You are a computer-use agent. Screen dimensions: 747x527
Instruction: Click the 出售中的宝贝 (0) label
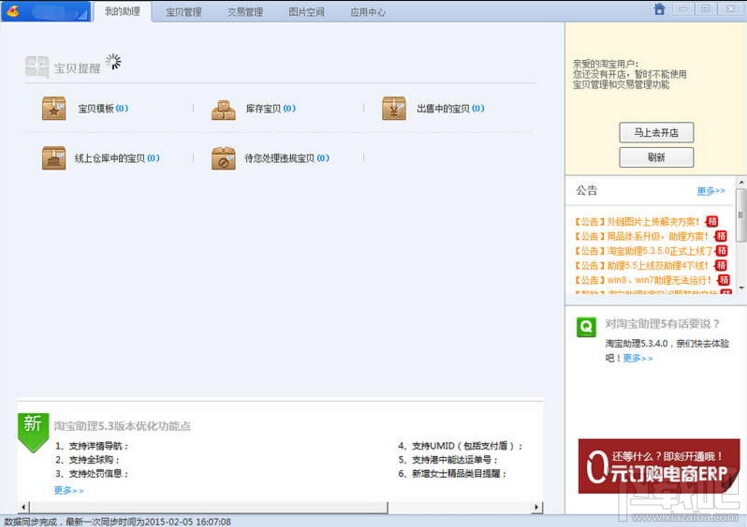pyautogui.click(x=451, y=109)
